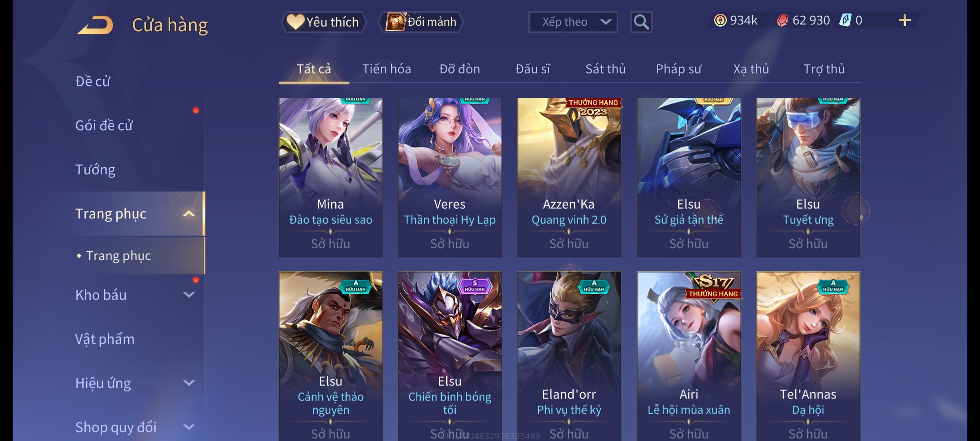Select the Sát thủ category tab
This screenshot has width=980, height=441.
606,69
